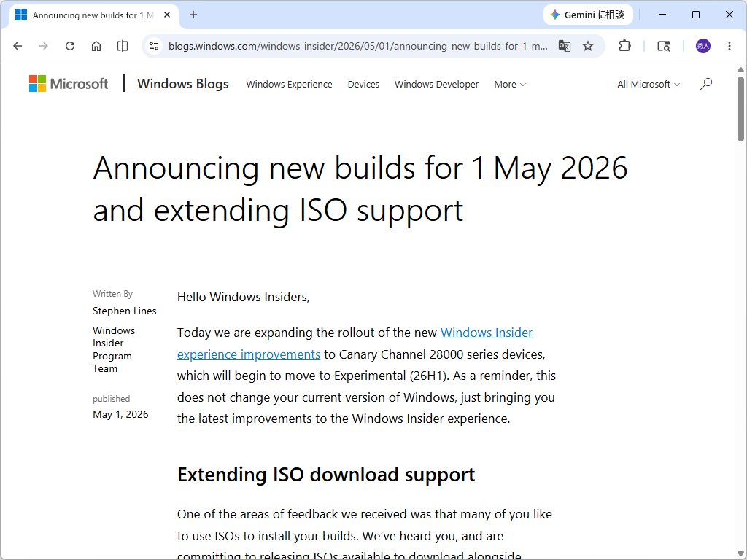The height and width of the screenshot is (560, 747).
Task: Reload the current page
Action: (x=70, y=46)
